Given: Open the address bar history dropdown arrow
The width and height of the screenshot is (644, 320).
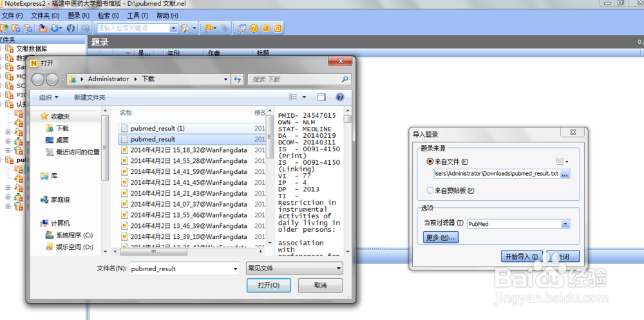Looking at the screenshot, I should tap(226, 79).
